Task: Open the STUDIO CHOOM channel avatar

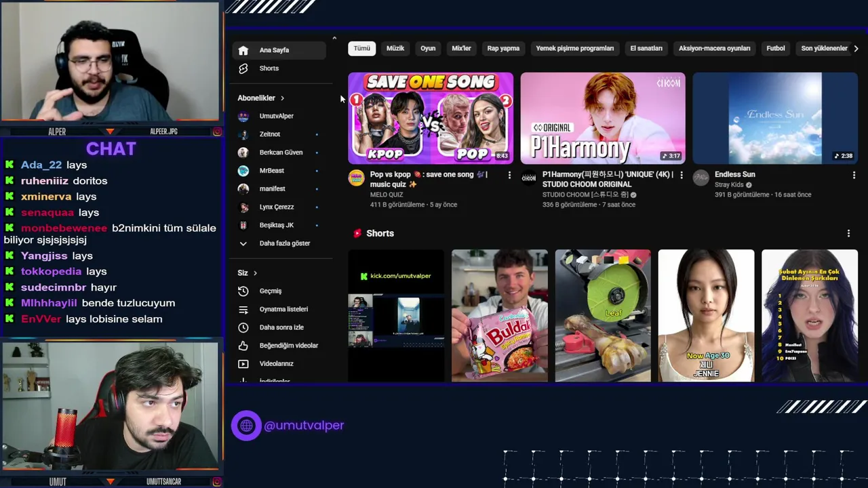Action: pos(528,178)
